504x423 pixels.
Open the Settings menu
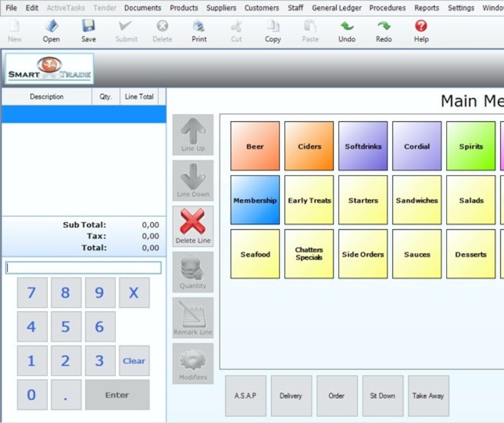461,8
